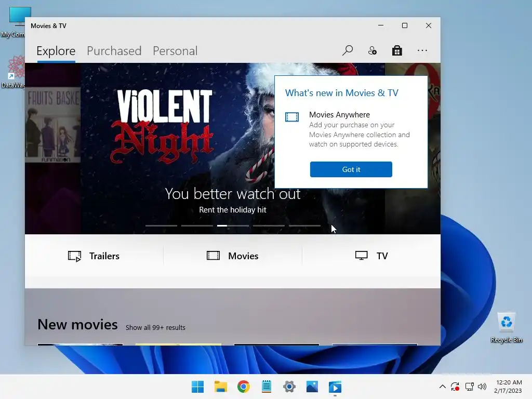
Task: Dismiss popup with Got it button
Action: [x=351, y=169]
